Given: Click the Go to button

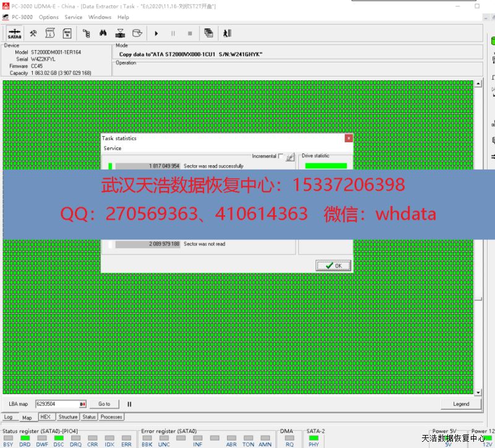Looking at the screenshot, I should 104,404.
